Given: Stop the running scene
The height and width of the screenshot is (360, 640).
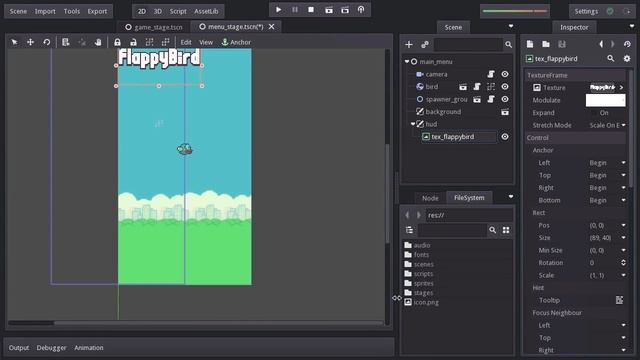Looking at the screenshot, I should click(311, 9).
